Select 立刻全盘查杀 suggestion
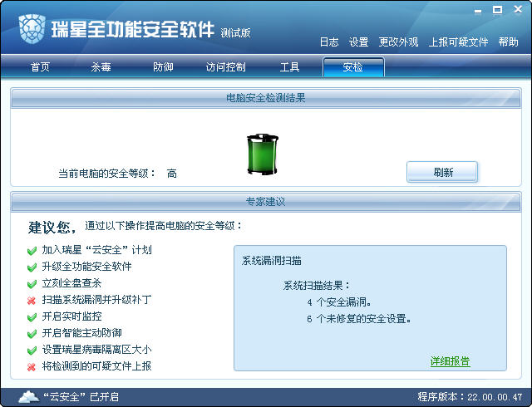The height and width of the screenshot is (407, 532). (x=71, y=283)
